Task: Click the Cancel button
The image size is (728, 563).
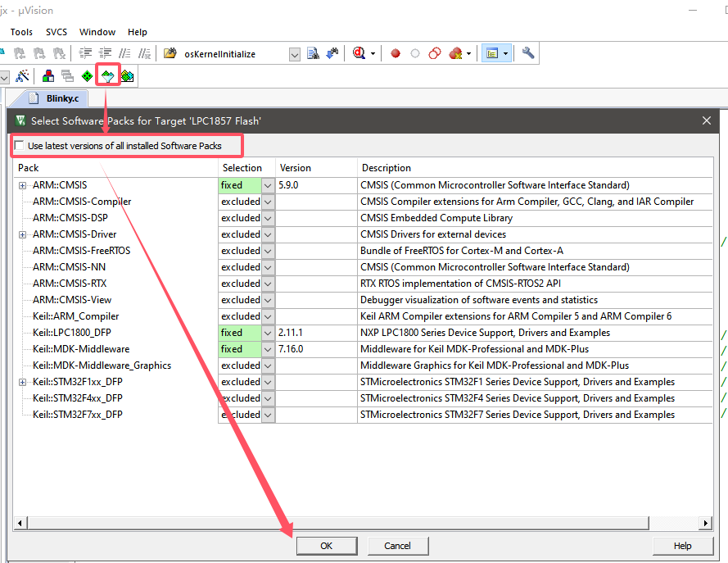Action: pos(397,545)
